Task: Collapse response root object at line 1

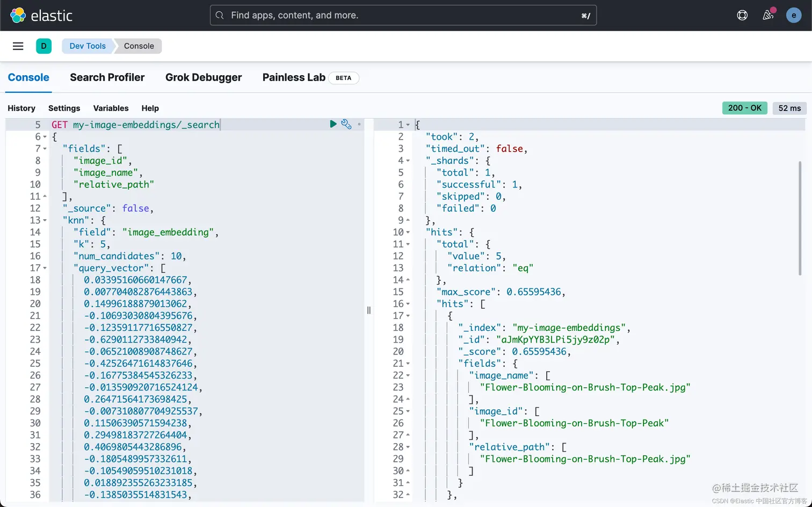Action: coord(408,125)
